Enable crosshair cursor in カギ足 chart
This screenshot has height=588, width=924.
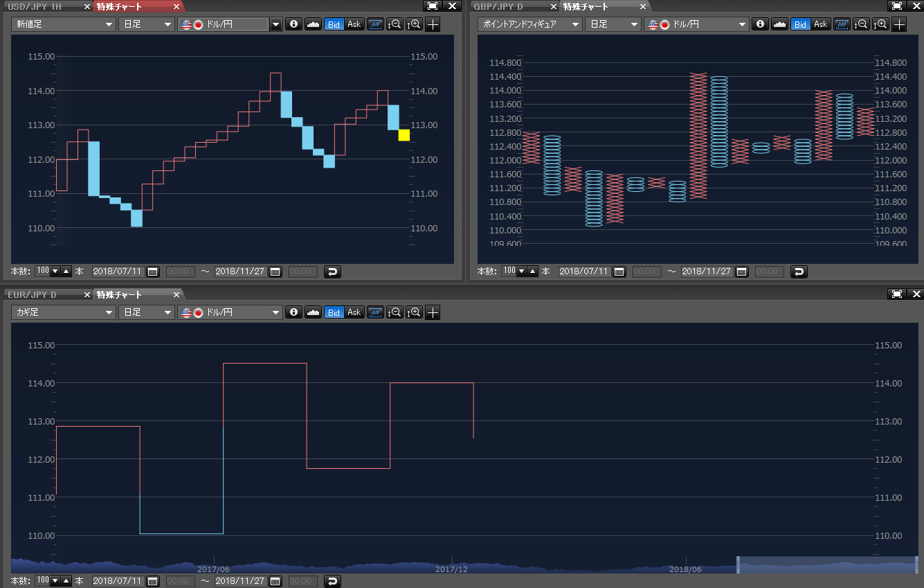433,312
